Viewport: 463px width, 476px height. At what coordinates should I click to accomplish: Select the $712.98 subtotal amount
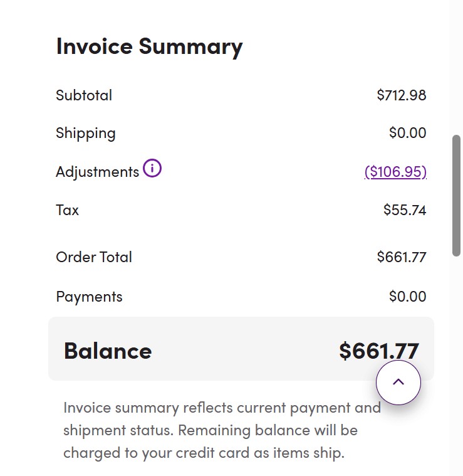coord(401,95)
